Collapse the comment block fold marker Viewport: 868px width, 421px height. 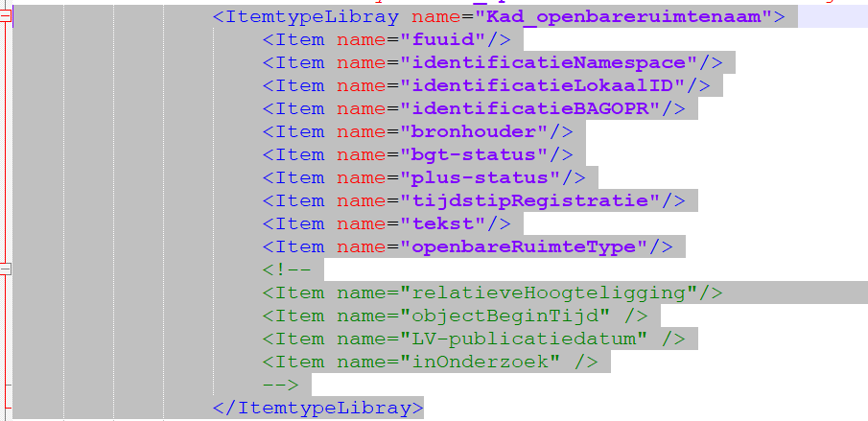pos(5,269)
